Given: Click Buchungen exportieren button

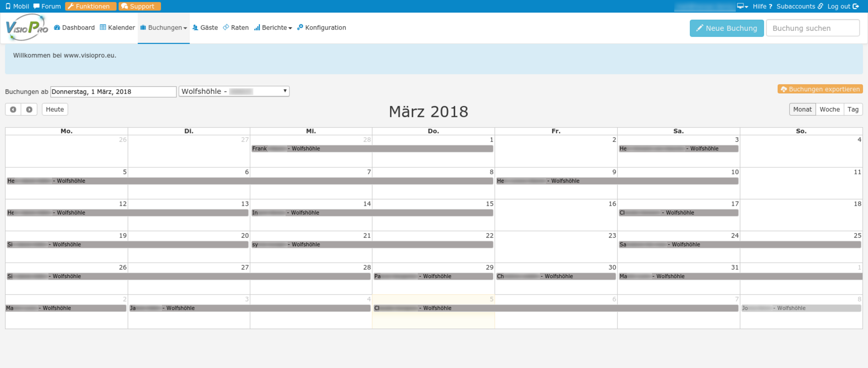Looking at the screenshot, I should tap(820, 89).
